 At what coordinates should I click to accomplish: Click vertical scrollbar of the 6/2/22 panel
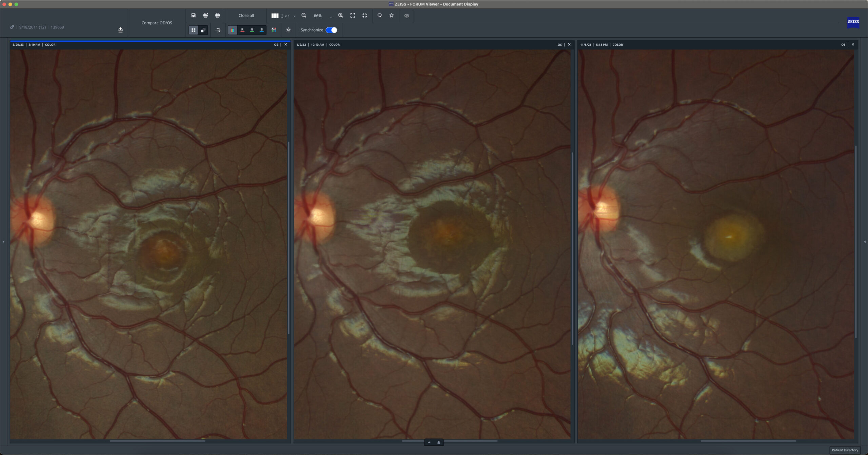[x=572, y=249]
